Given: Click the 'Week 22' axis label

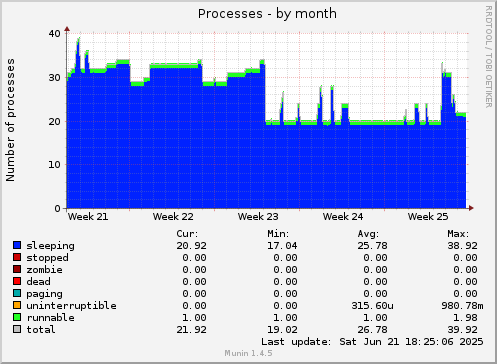Looking at the screenshot, I should [x=173, y=217].
